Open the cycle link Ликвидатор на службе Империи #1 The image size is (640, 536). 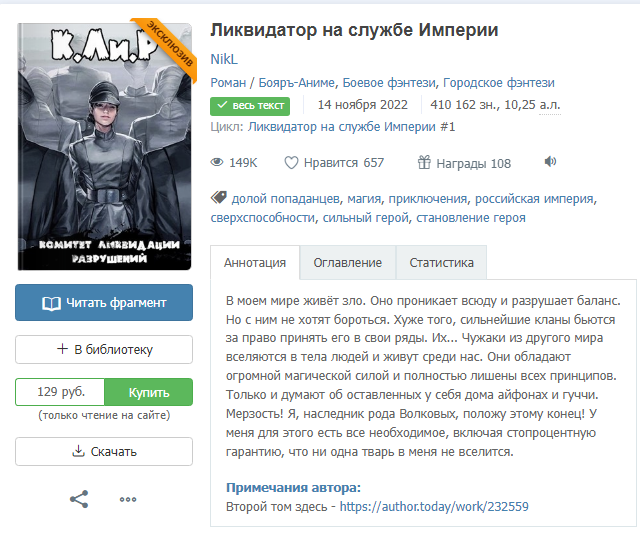point(351,127)
